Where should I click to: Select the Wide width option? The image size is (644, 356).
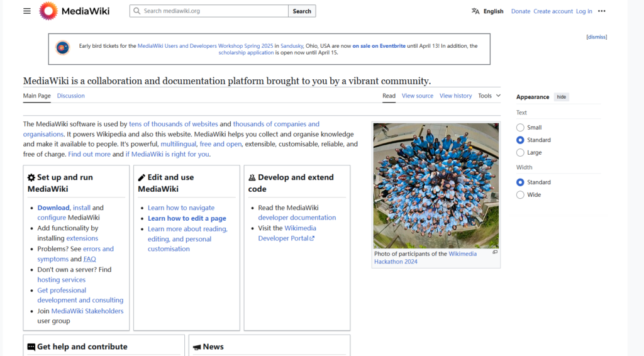tap(520, 195)
